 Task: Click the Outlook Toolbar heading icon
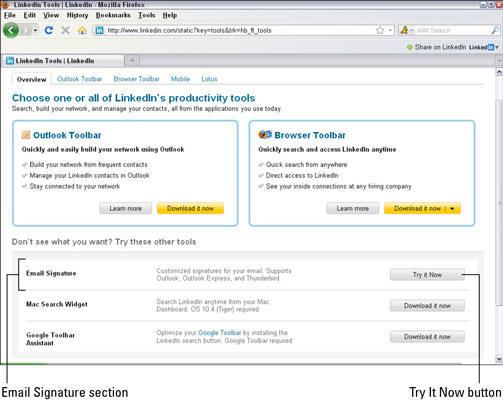pyautogui.click(x=26, y=135)
